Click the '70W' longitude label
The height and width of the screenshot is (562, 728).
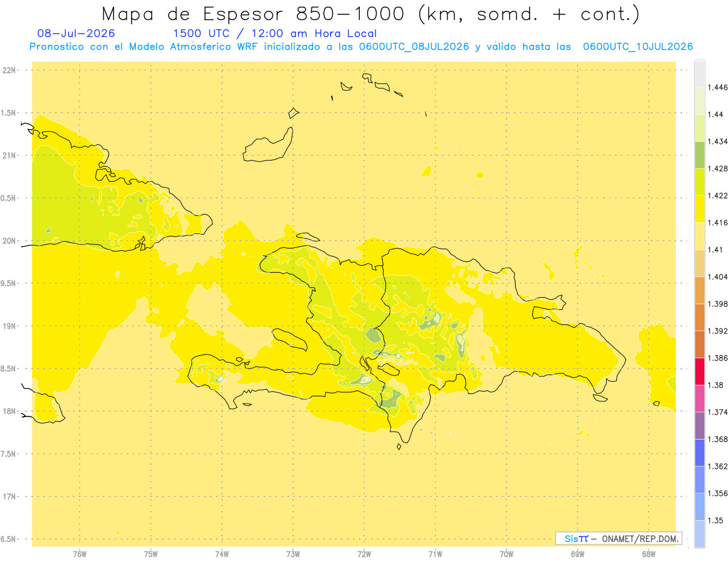pyautogui.click(x=507, y=553)
